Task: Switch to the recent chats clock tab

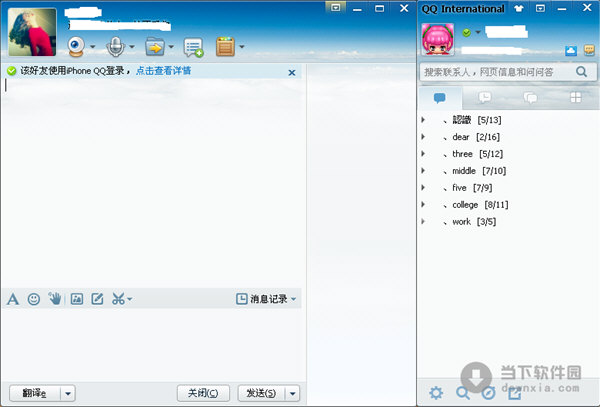Action: click(x=485, y=98)
